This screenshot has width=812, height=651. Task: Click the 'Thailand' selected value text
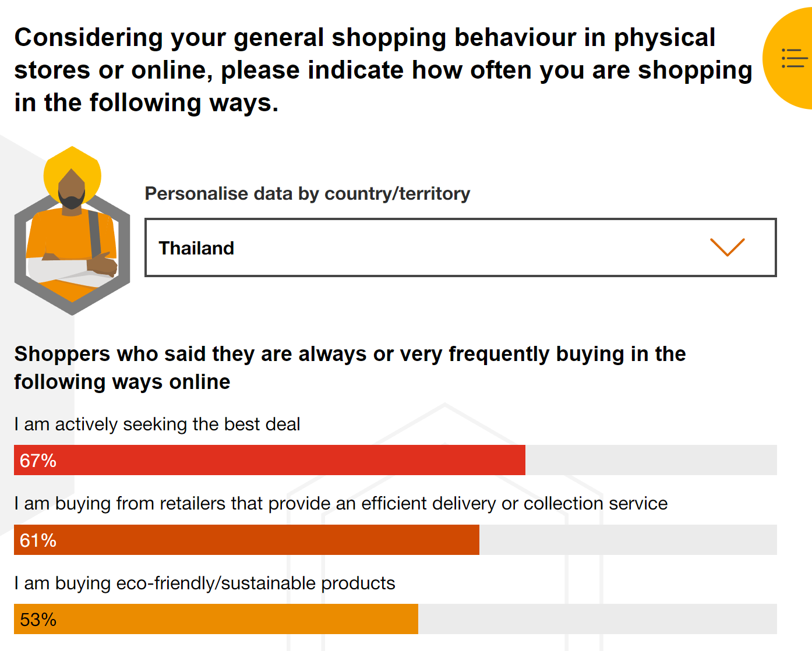196,248
